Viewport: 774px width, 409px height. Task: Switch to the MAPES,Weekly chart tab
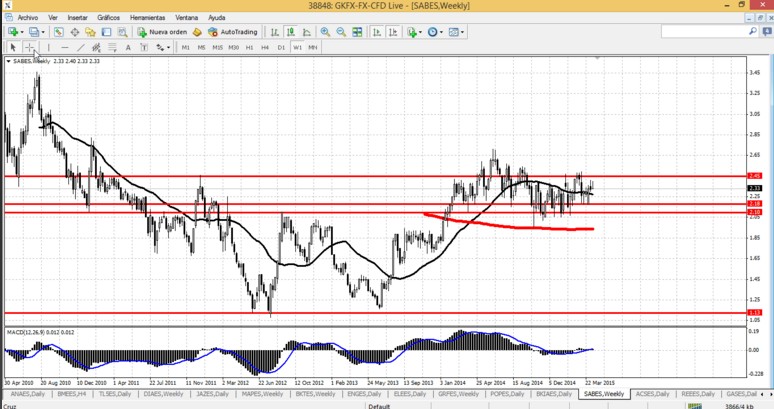262,394
